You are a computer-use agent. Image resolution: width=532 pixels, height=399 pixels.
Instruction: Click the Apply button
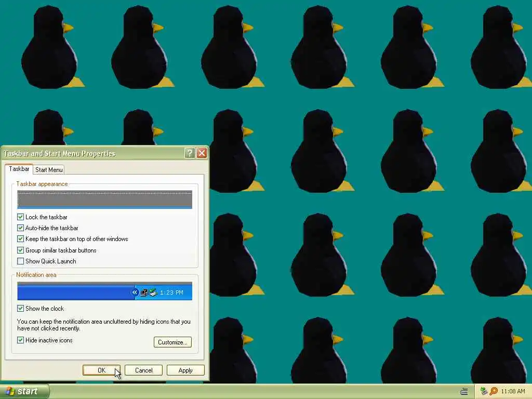[x=185, y=370]
